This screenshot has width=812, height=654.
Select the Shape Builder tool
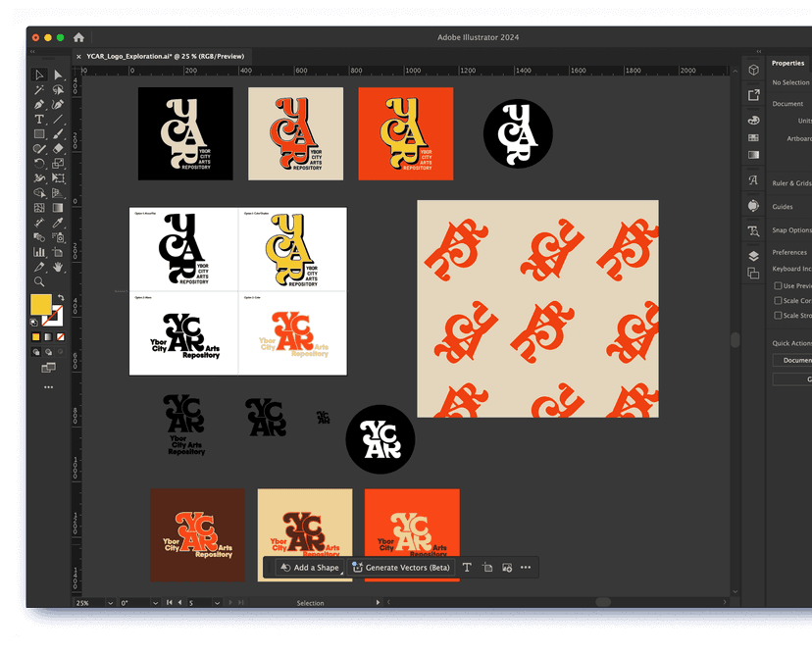pyautogui.click(x=39, y=193)
